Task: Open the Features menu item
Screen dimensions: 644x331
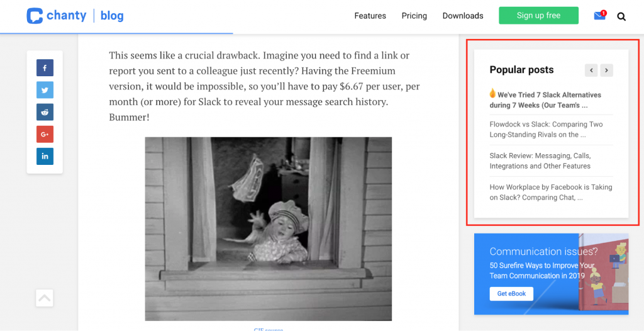Action: tap(370, 16)
